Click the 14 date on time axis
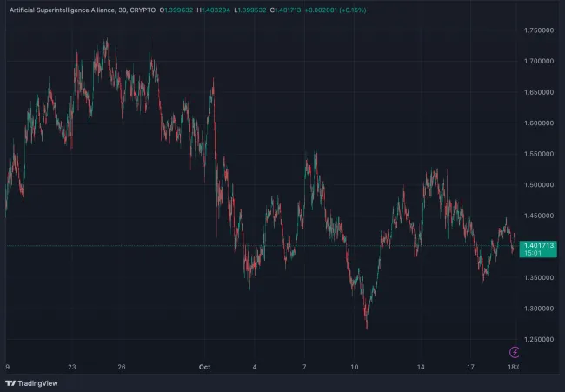Image resolution: width=565 pixels, height=392 pixels. 421,367
